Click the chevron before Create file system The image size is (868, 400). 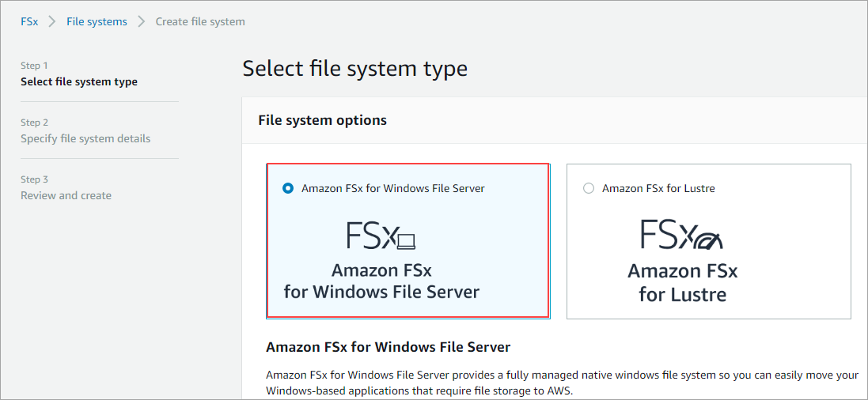pos(142,22)
